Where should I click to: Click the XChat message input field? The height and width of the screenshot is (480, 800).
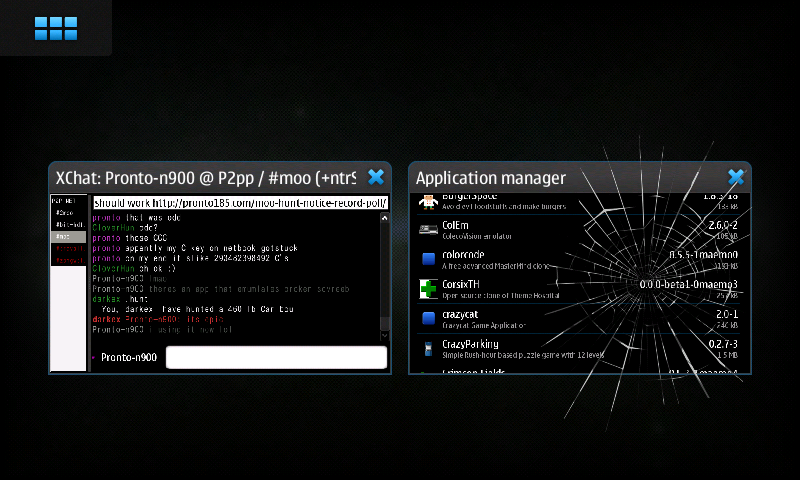(x=276, y=357)
